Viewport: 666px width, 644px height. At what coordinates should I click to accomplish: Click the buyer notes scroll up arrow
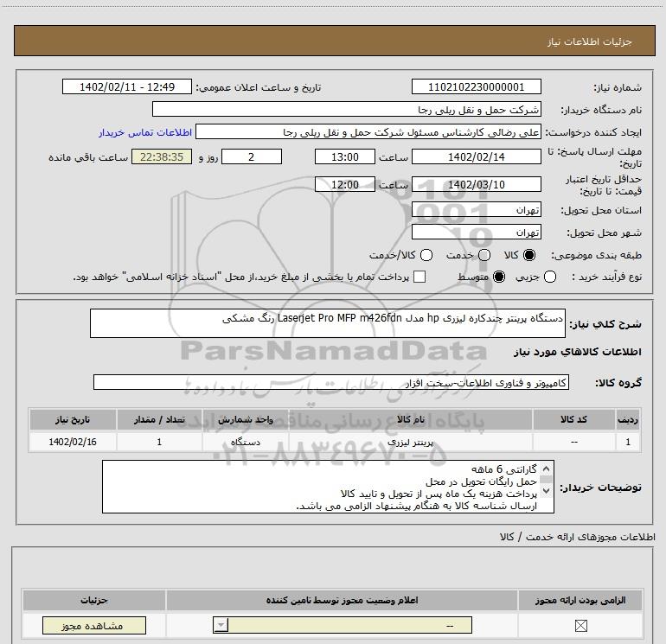(x=547, y=469)
